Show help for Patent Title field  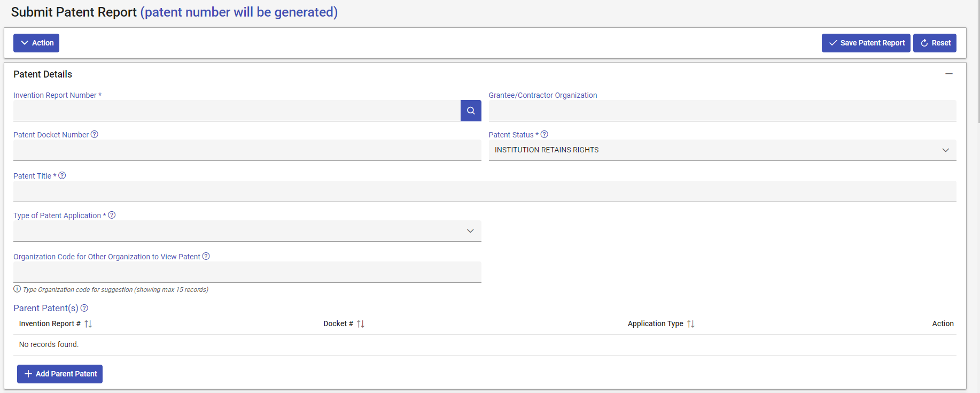62,175
